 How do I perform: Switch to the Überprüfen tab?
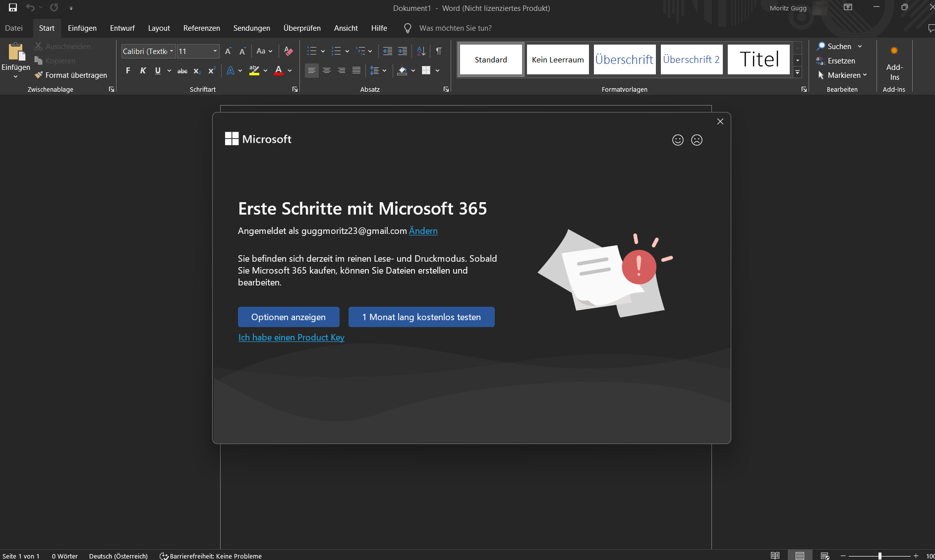302,28
